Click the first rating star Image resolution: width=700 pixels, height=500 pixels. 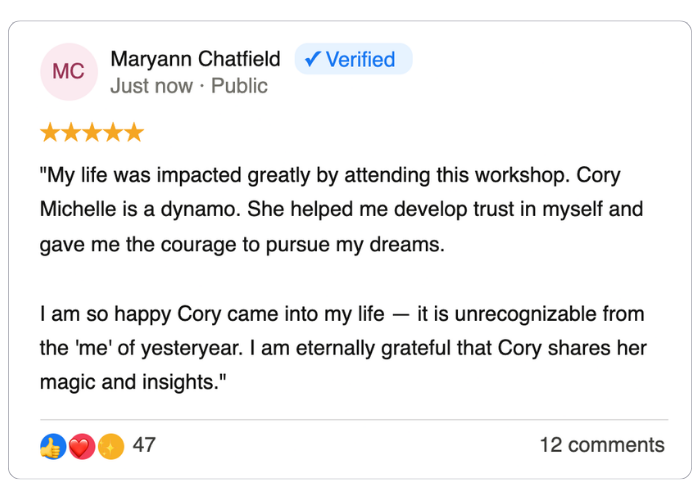coord(49,133)
